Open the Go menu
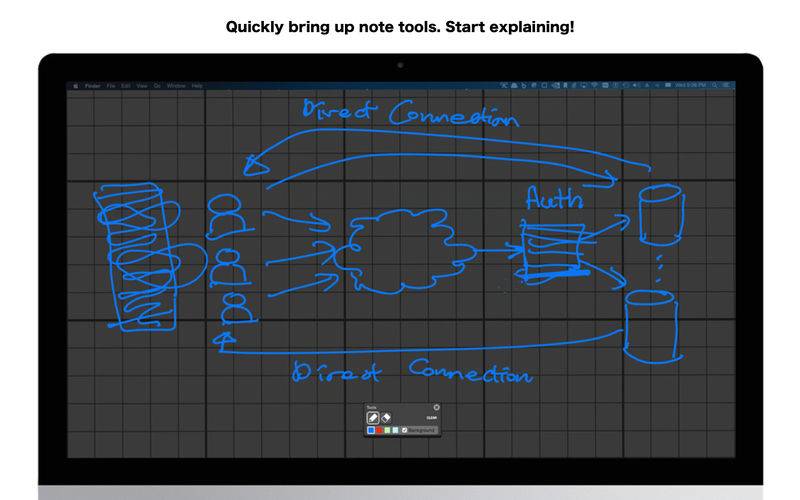 (x=156, y=87)
